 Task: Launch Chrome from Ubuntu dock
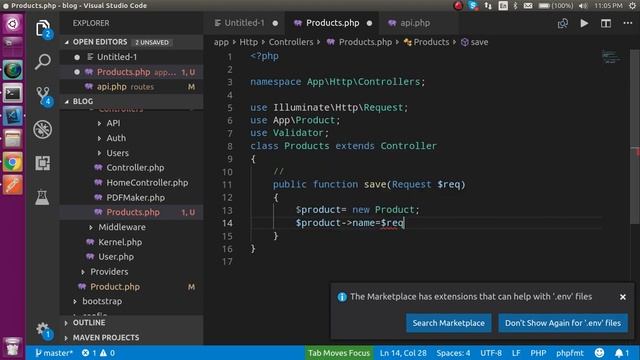click(x=13, y=162)
